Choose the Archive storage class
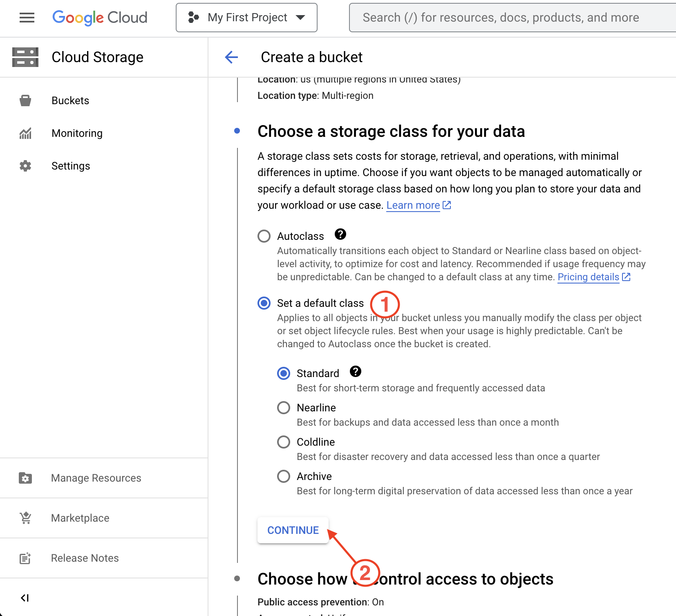 click(284, 476)
